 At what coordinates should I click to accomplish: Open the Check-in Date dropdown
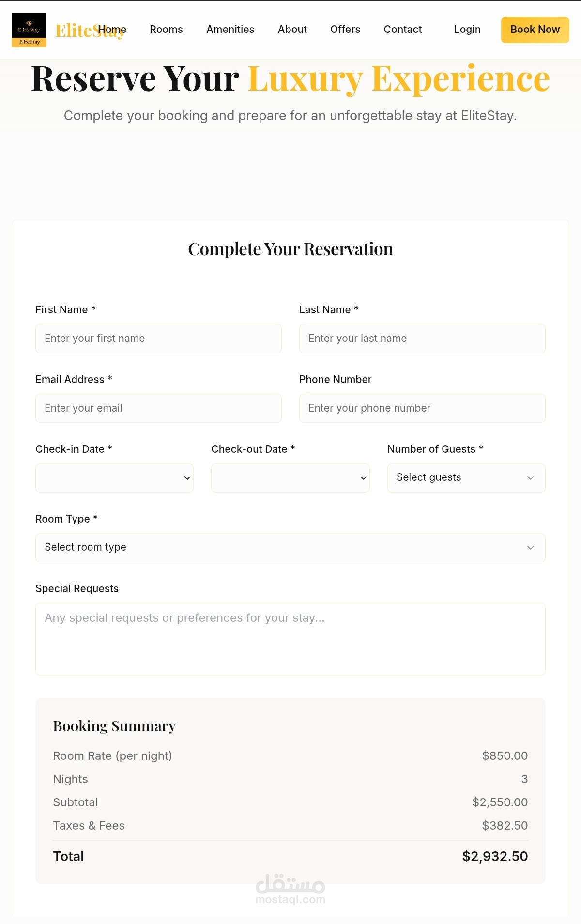coord(114,478)
